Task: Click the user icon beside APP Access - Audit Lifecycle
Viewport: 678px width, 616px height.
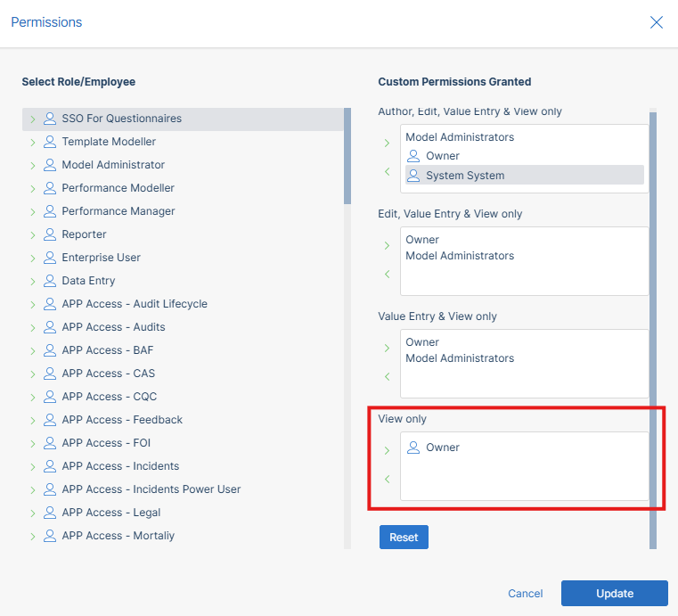Action: (50, 304)
